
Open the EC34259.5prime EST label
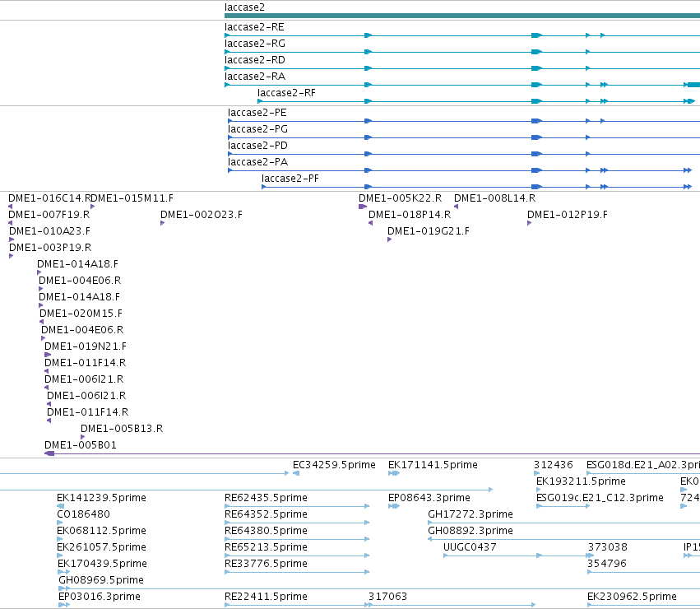pos(334,465)
